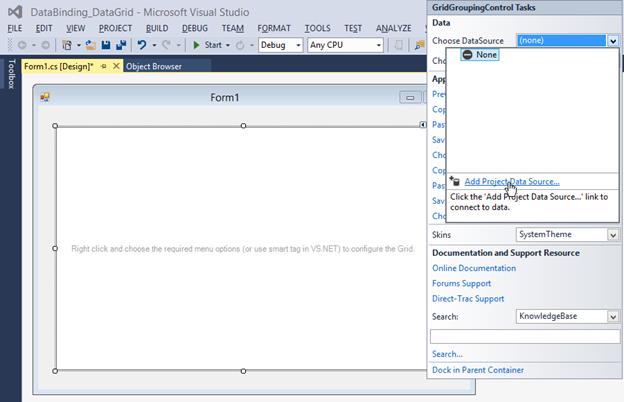Viewport: 624px width, 402px height.
Task: Click the search text input field
Action: [525, 337]
